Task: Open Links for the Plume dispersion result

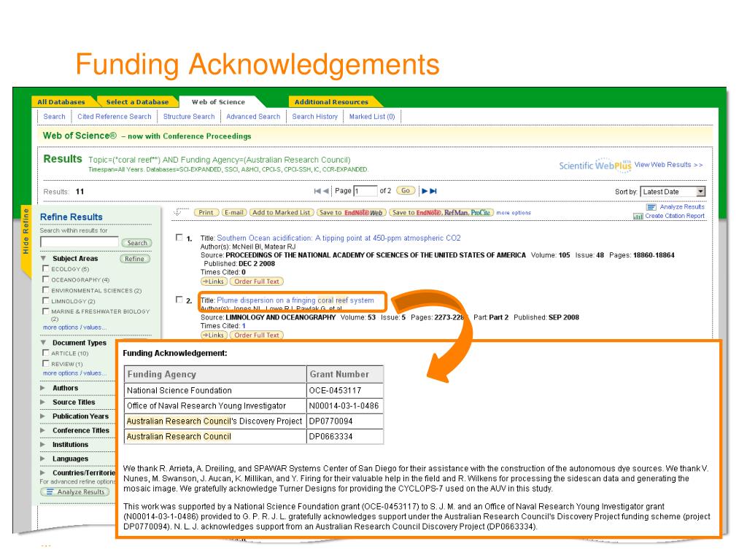Action: 214,335
